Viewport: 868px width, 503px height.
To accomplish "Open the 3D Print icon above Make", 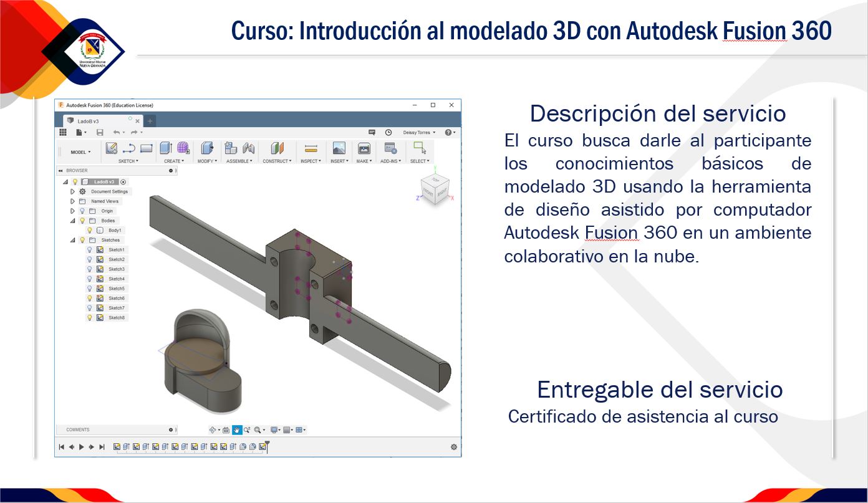I will (364, 148).
